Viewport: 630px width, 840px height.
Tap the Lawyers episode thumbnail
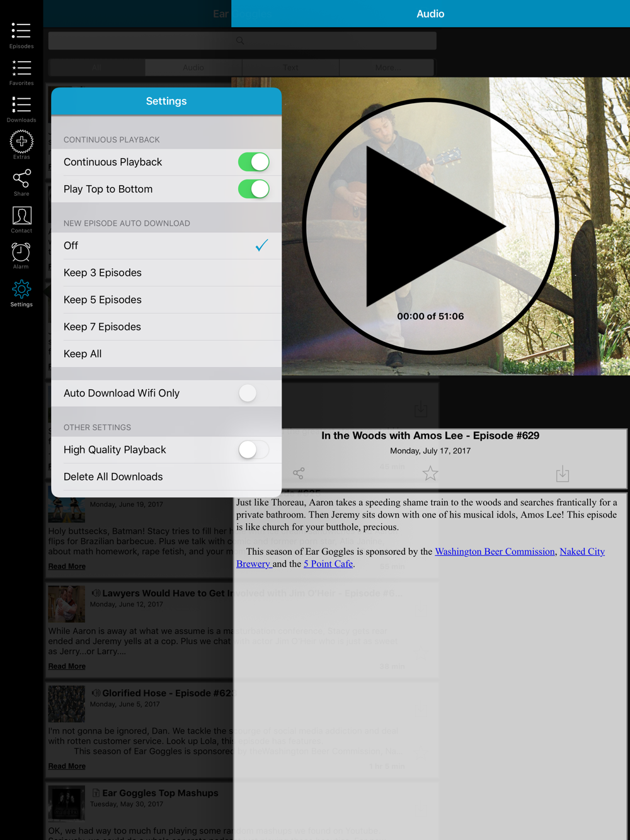[x=66, y=604]
